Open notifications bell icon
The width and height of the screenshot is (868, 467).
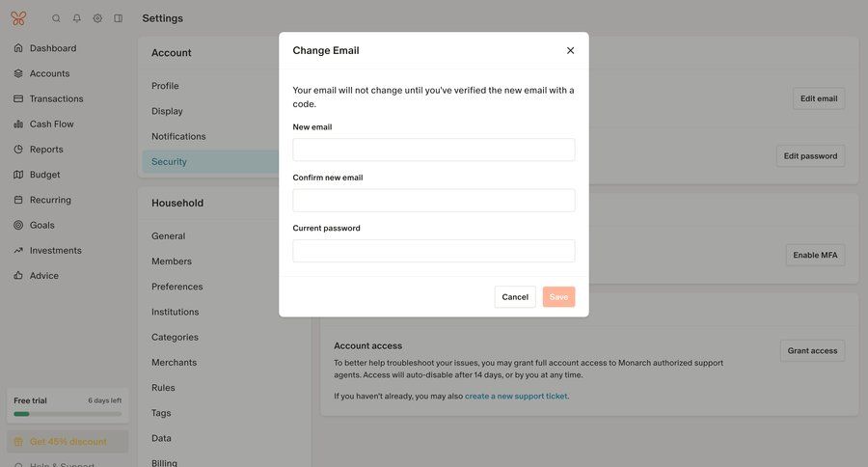pyautogui.click(x=77, y=18)
